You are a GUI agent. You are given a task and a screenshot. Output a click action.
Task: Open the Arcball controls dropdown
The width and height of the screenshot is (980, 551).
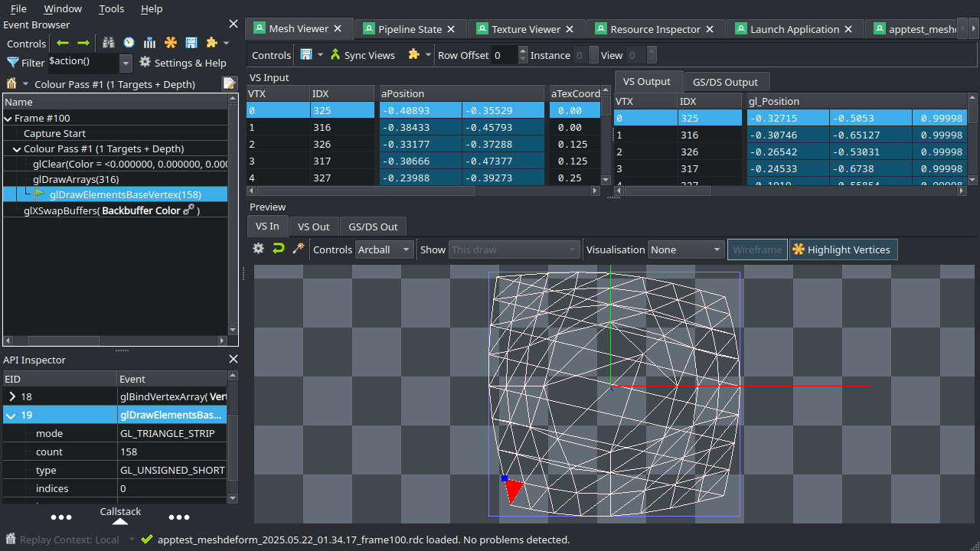point(384,249)
